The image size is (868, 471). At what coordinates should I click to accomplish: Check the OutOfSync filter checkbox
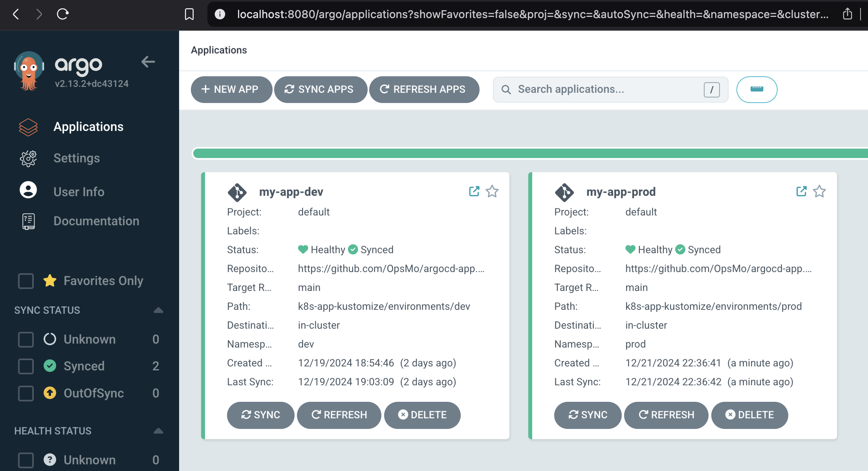point(26,393)
